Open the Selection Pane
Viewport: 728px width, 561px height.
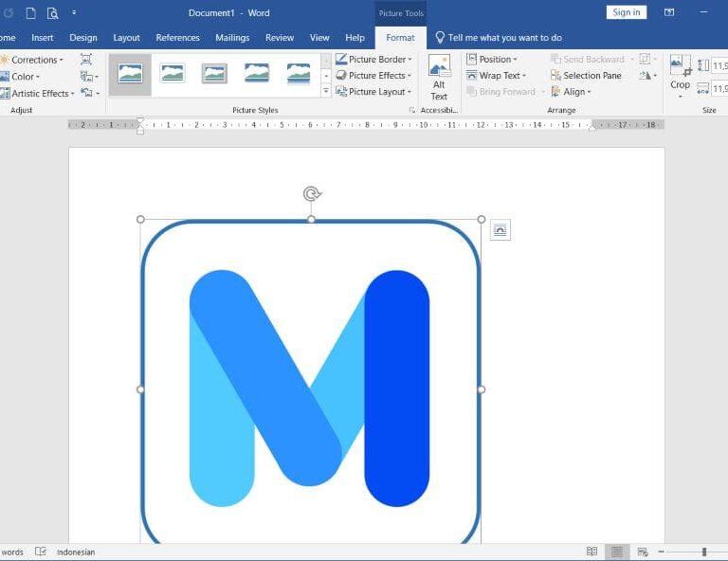point(586,76)
